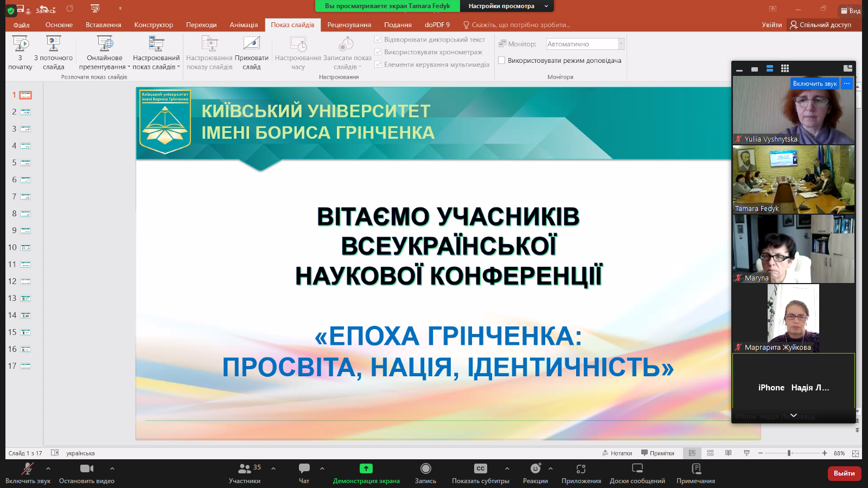This screenshot has width=868, height=488.
Task: Expand the arrow next to Участники
Action: (273, 468)
